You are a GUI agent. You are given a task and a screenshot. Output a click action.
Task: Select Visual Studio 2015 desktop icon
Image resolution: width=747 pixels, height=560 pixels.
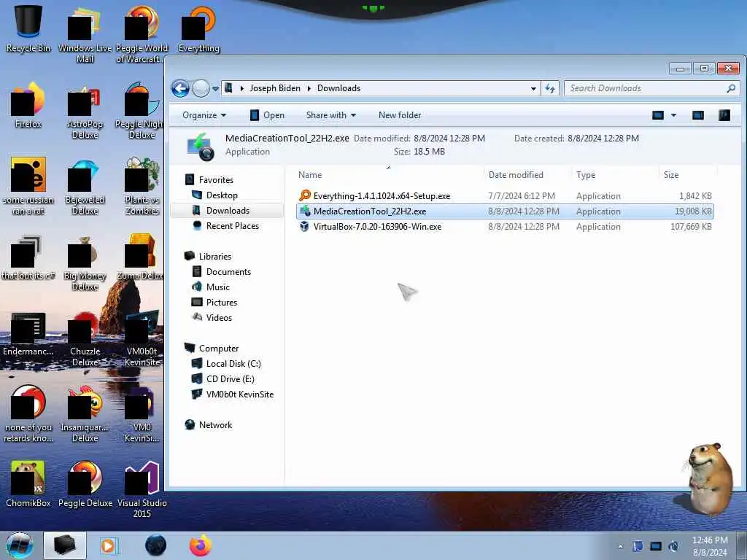click(x=142, y=490)
